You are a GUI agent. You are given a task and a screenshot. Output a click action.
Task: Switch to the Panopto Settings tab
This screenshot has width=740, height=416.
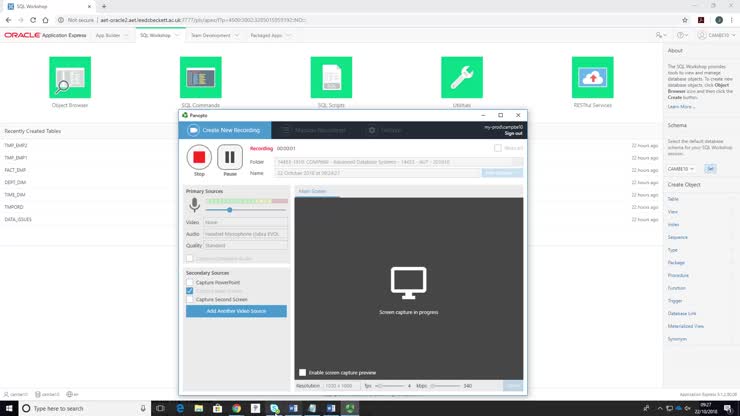click(x=386, y=130)
